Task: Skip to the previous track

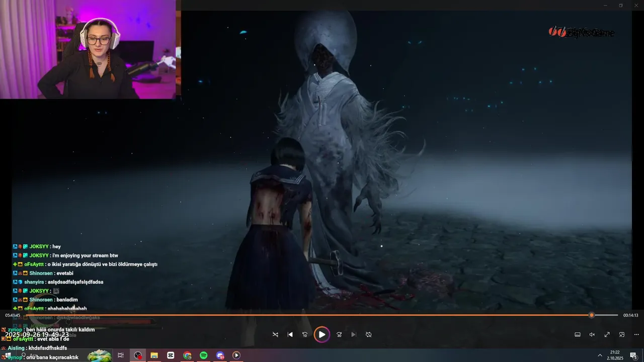Action: click(290, 334)
